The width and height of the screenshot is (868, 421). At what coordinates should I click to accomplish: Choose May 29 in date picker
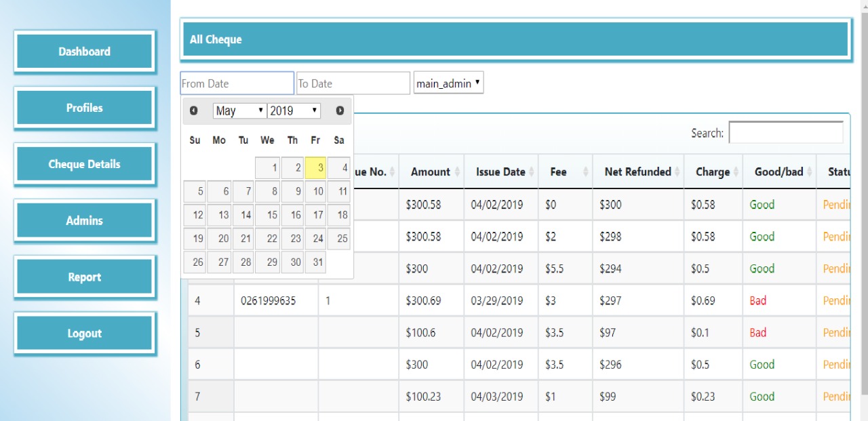pyautogui.click(x=268, y=262)
